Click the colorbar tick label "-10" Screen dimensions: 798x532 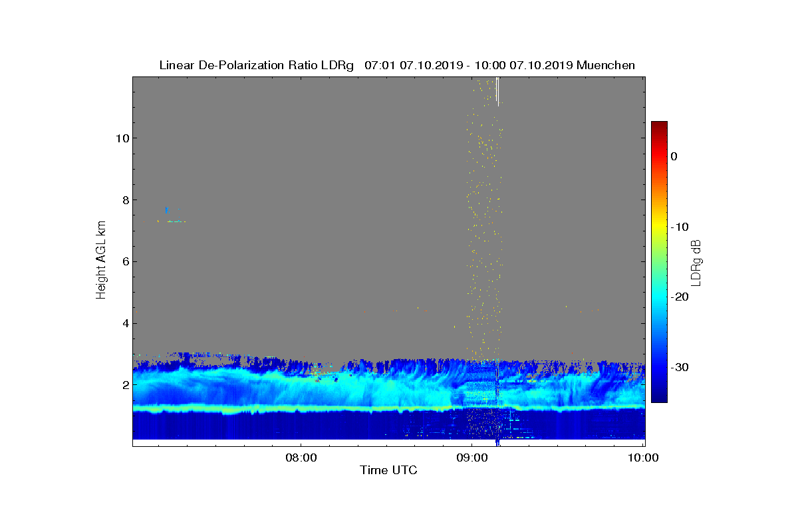click(x=680, y=227)
